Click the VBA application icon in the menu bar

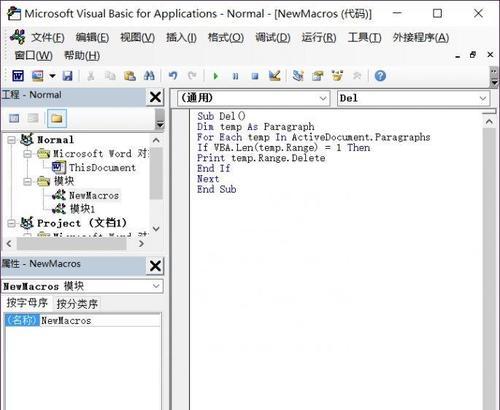(x=17, y=37)
